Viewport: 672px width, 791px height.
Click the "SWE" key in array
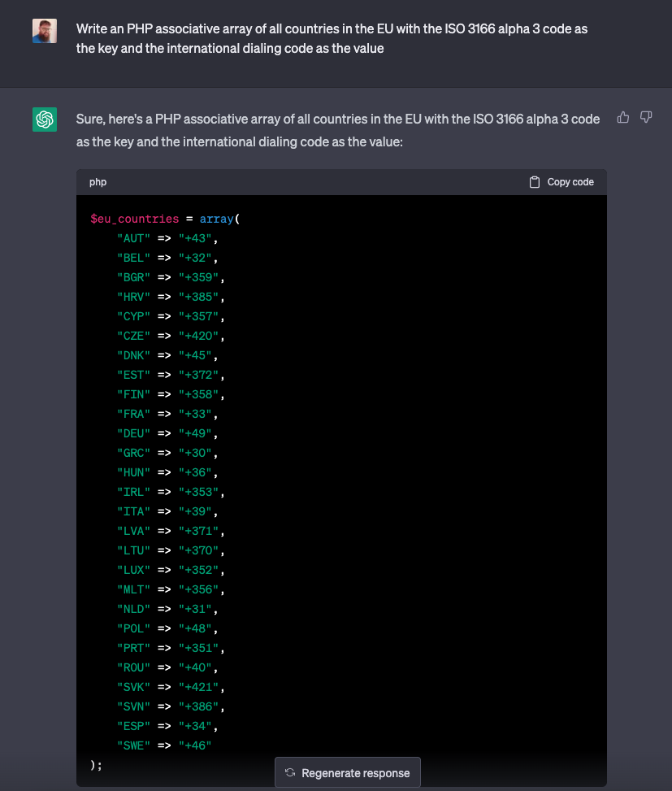point(133,746)
